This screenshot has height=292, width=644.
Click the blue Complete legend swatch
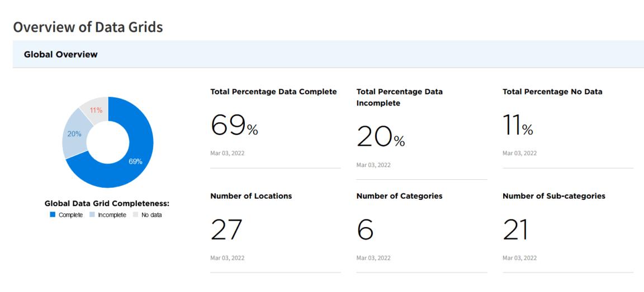pos(53,215)
